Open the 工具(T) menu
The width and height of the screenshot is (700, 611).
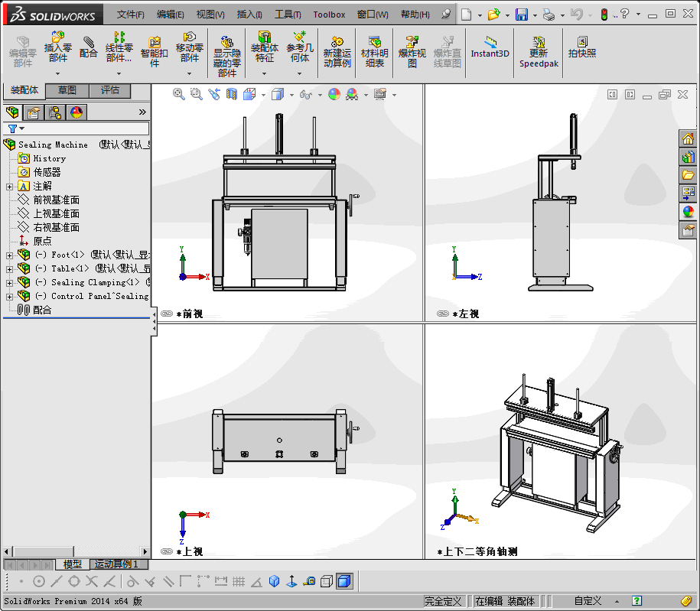[x=288, y=15]
